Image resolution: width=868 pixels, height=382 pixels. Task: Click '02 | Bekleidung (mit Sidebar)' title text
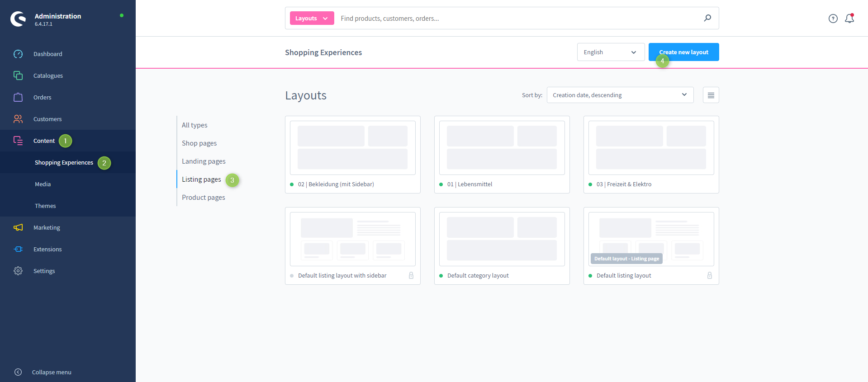point(336,184)
